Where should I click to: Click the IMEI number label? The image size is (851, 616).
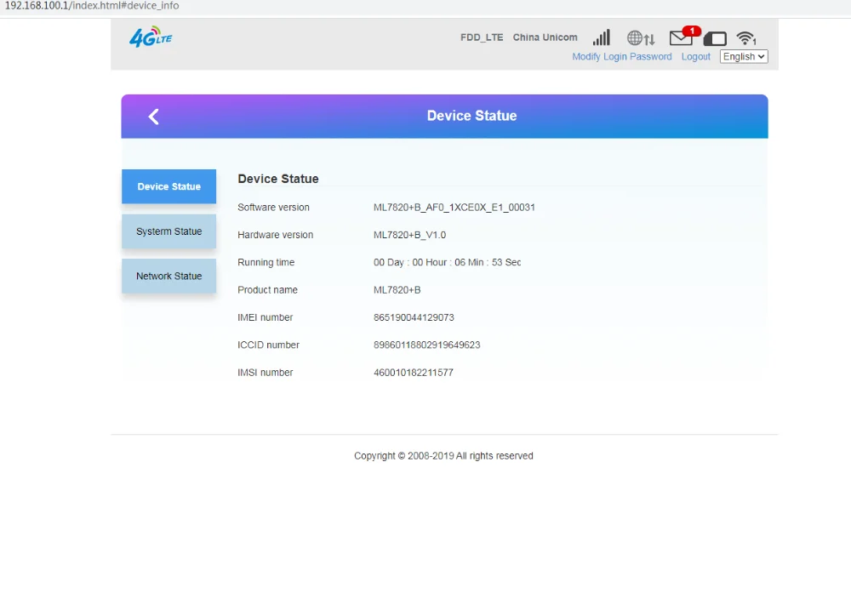(x=265, y=317)
